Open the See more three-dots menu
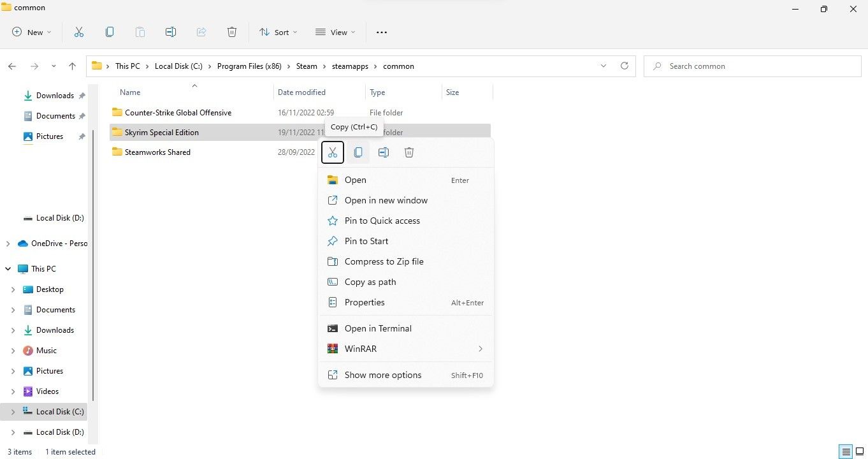The height and width of the screenshot is (459, 868). point(382,32)
